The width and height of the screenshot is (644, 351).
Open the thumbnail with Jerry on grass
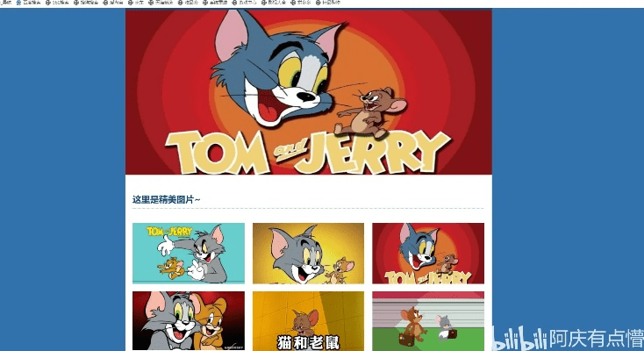click(x=427, y=321)
